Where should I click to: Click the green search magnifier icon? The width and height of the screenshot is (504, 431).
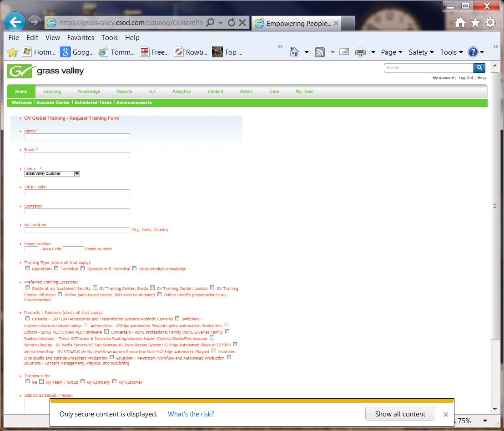coord(479,68)
